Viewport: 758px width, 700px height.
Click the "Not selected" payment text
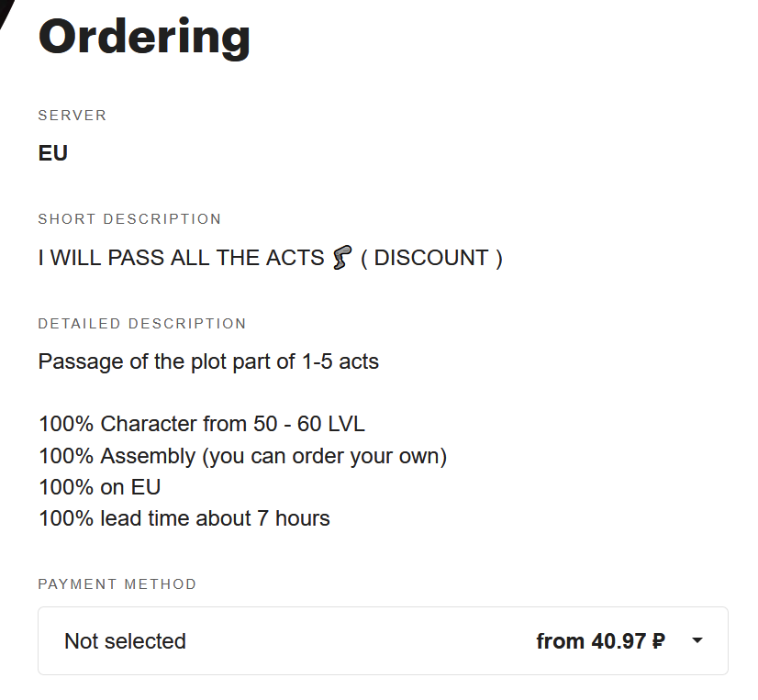point(125,641)
